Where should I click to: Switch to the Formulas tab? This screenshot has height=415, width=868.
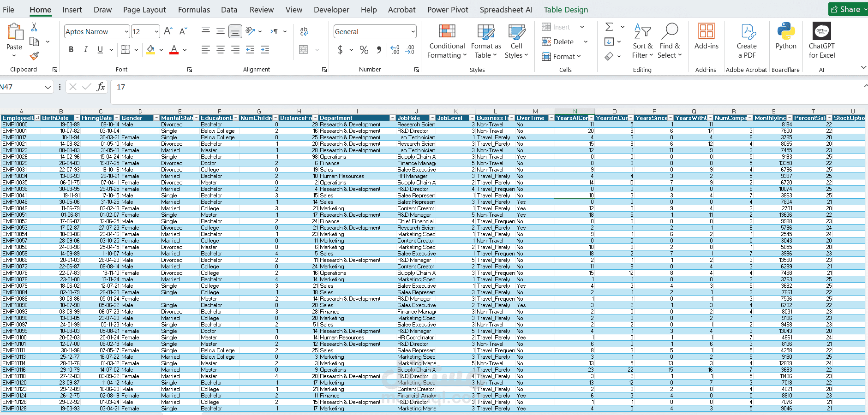[x=194, y=10]
